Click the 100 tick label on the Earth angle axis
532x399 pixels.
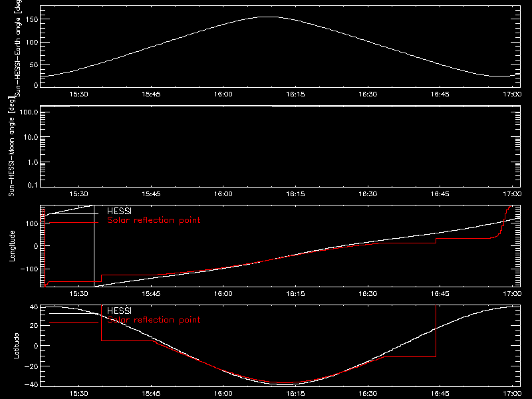coord(32,43)
